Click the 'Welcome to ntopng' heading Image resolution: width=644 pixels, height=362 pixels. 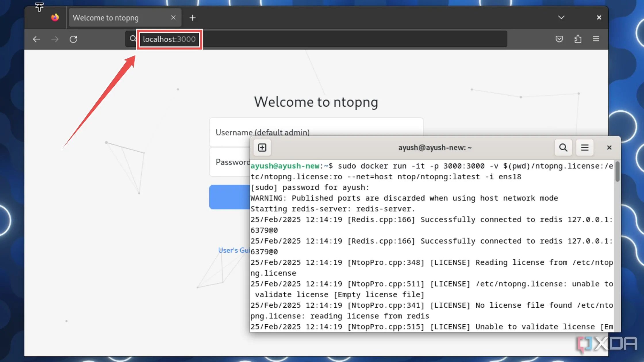point(316,102)
